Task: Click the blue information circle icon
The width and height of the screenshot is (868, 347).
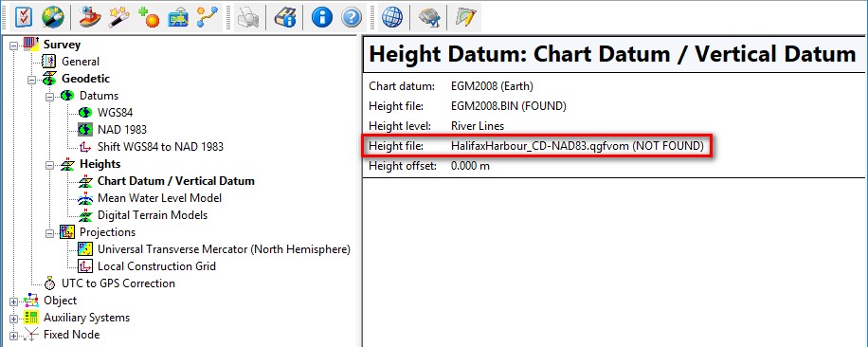Action: [321, 17]
